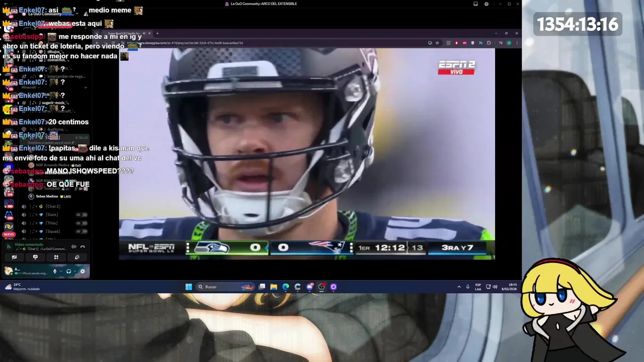The image size is (644, 362).
Task: Open Discord help icon in title bar
Action: point(487,4)
